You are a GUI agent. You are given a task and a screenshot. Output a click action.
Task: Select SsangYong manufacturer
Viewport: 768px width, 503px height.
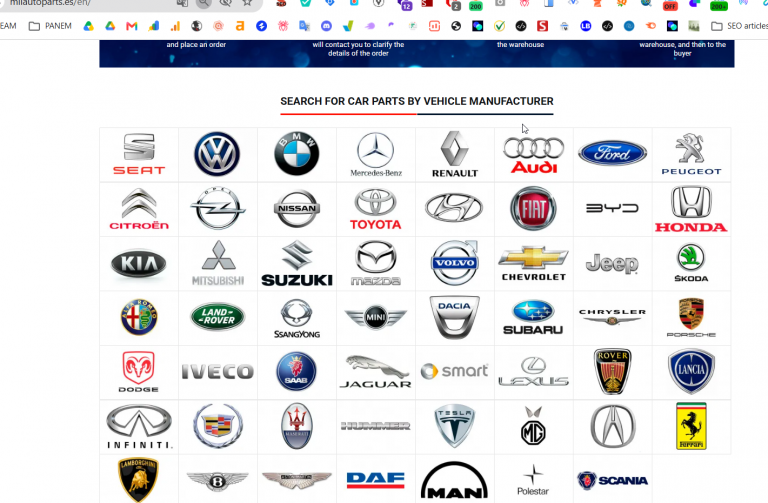coord(297,318)
